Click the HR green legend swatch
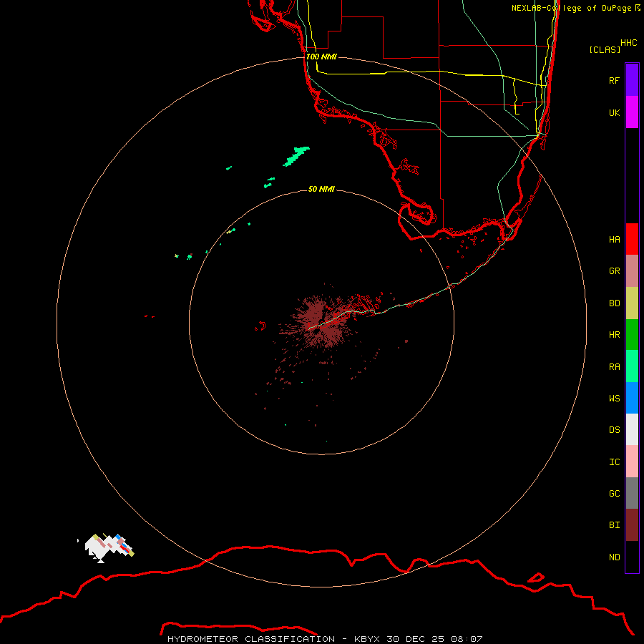Screen dimensions: 644x644 pos(632,335)
